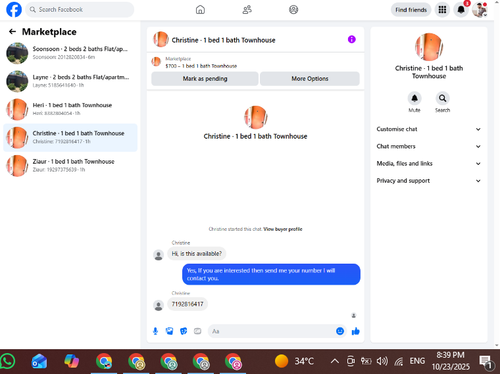Click the More Options button
500x374 pixels.
[310, 79]
